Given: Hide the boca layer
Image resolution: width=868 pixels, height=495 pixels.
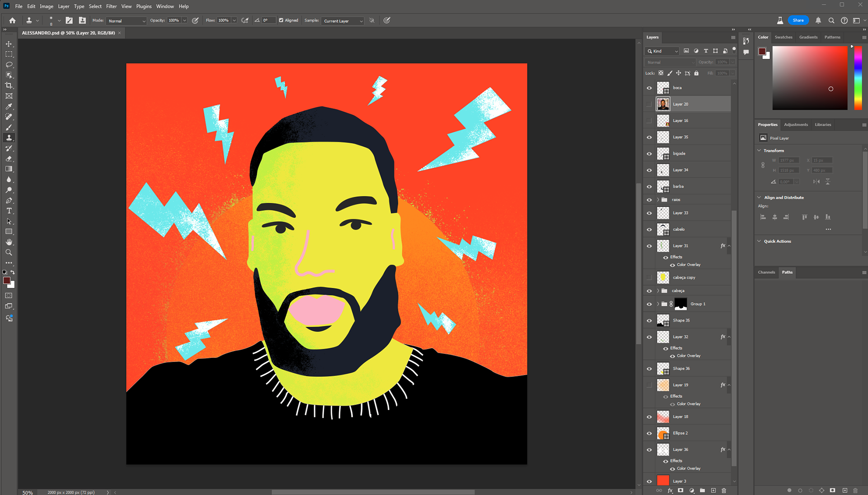Looking at the screenshot, I should pyautogui.click(x=649, y=88).
